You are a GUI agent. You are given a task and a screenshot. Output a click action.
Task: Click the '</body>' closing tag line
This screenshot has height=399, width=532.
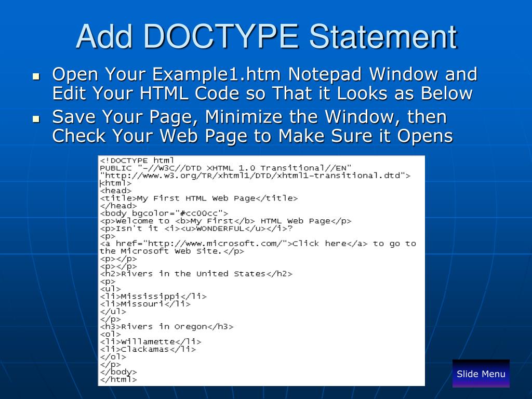pos(118,372)
